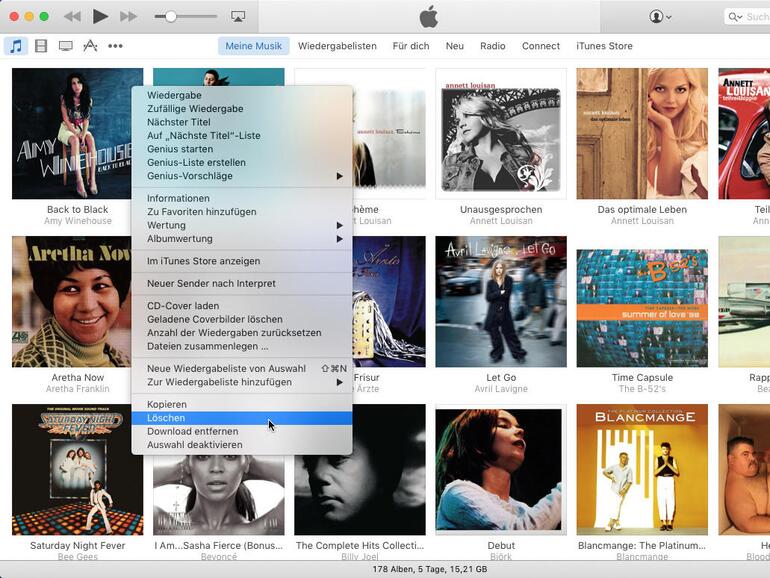The height and width of the screenshot is (578, 770).
Task: Open the I Am...Sasha Fierce cover
Action: click(x=219, y=495)
